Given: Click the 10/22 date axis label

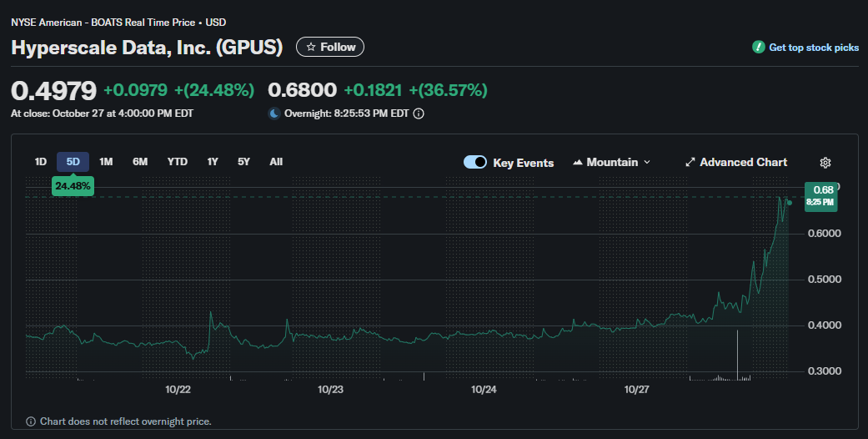Looking at the screenshot, I should (x=178, y=390).
